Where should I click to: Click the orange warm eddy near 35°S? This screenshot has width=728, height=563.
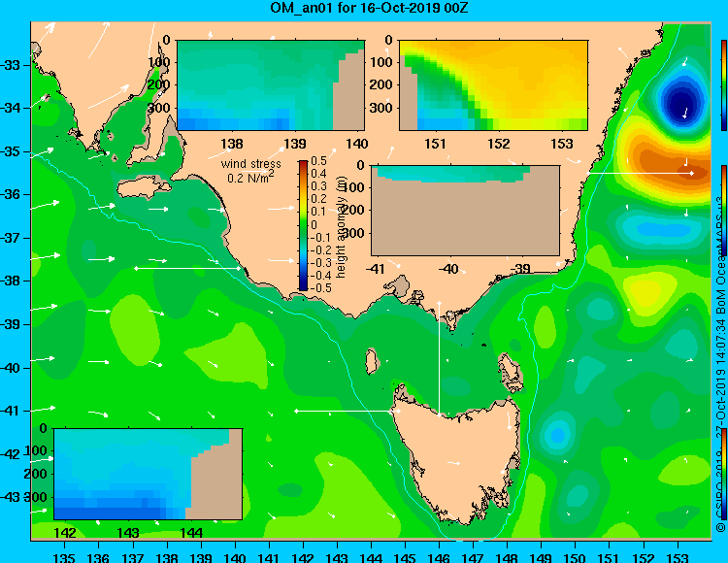click(x=671, y=162)
